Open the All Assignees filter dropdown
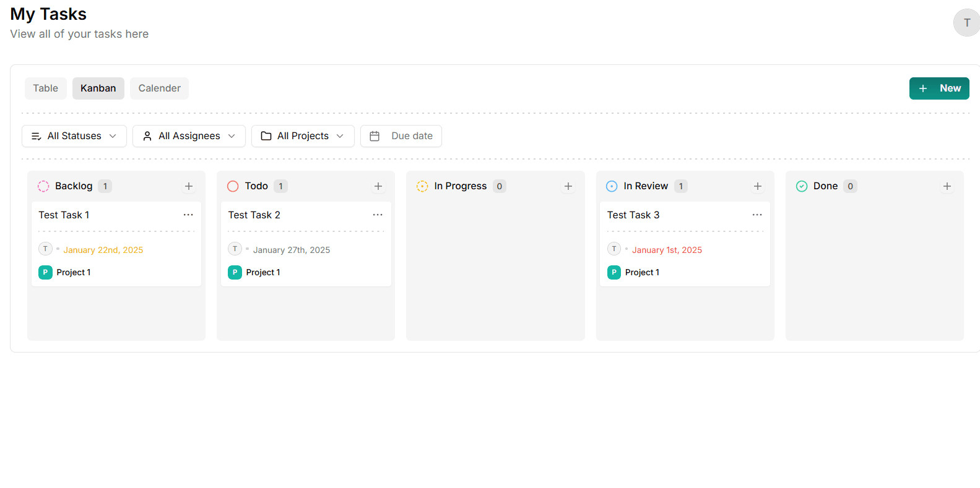This screenshot has width=980, height=488. 189,136
